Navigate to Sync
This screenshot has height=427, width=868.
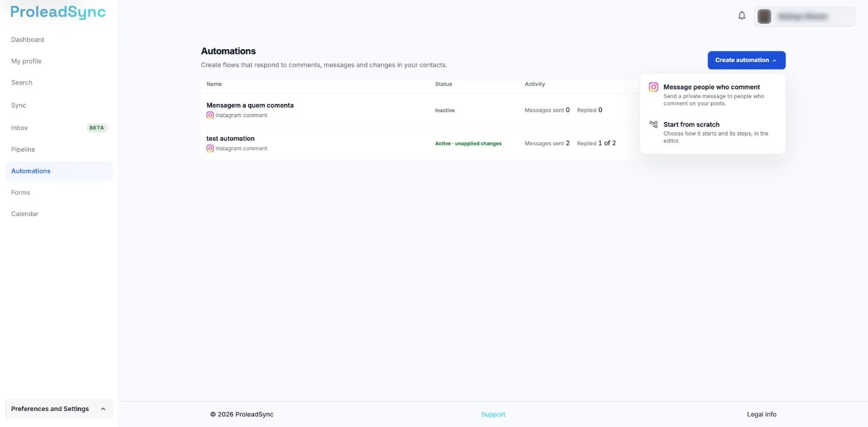pyautogui.click(x=18, y=106)
